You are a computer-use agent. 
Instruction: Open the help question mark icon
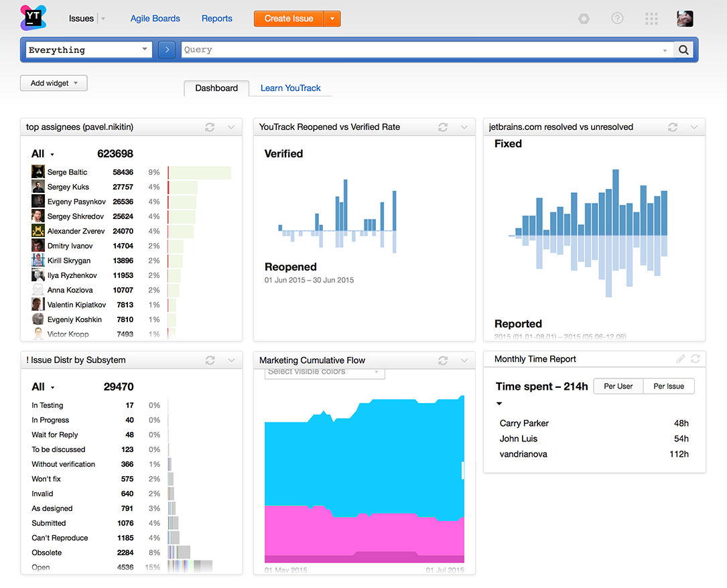point(617,19)
